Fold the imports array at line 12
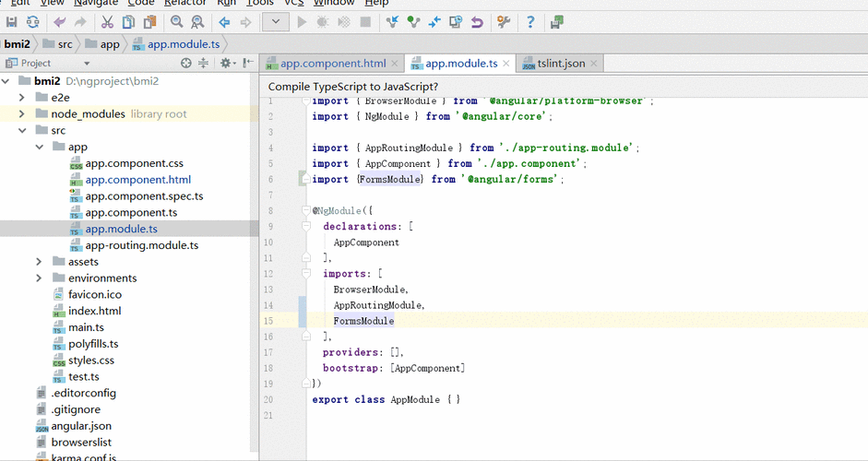Viewport: 868px width, 461px height. point(306,274)
